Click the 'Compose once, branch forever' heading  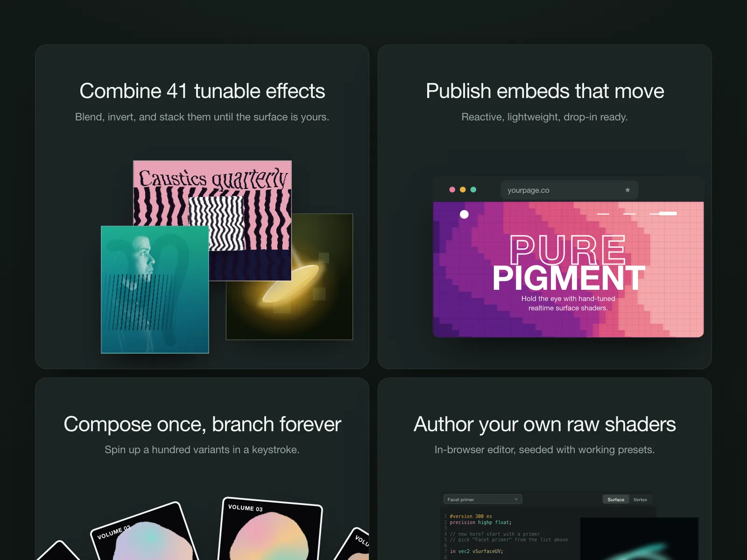click(202, 424)
